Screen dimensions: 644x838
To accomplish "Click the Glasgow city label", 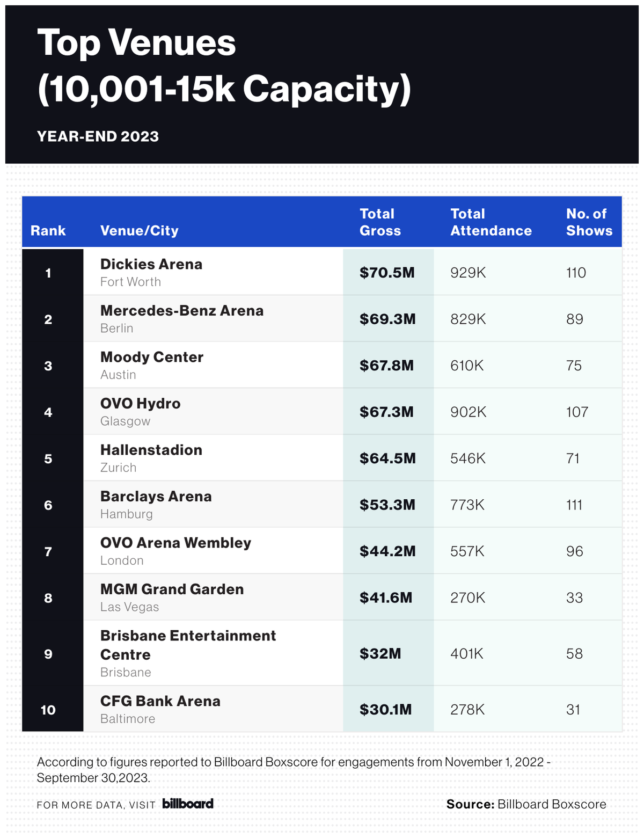I will 125,421.
